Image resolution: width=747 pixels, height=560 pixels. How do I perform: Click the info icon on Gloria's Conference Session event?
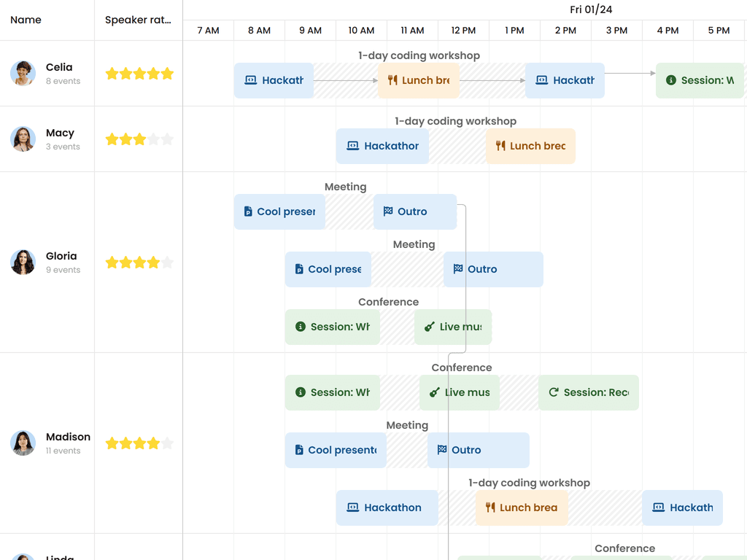[x=299, y=327]
